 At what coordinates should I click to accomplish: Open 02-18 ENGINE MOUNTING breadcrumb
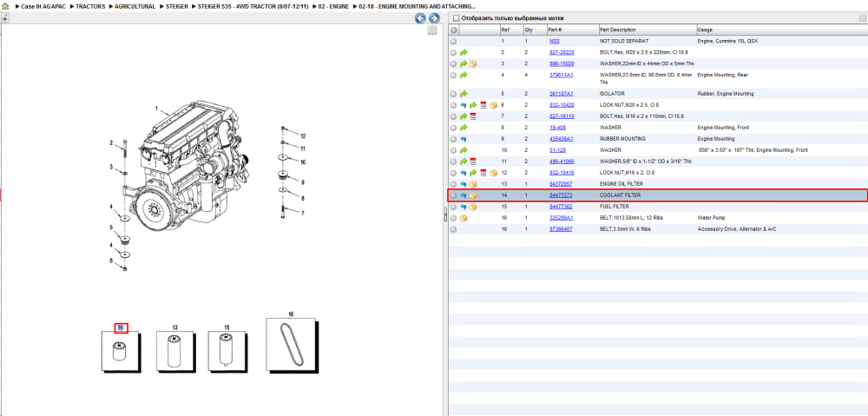pos(417,7)
